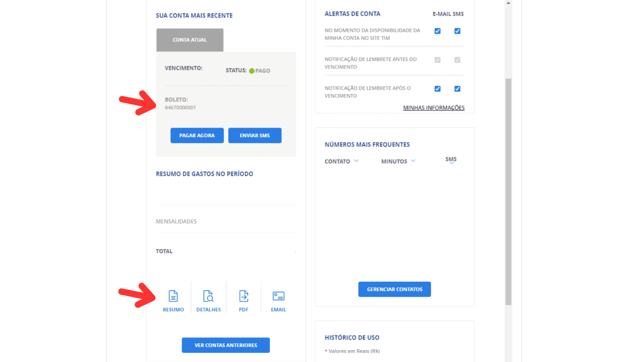Open the Minhas Informações link

[x=434, y=108]
